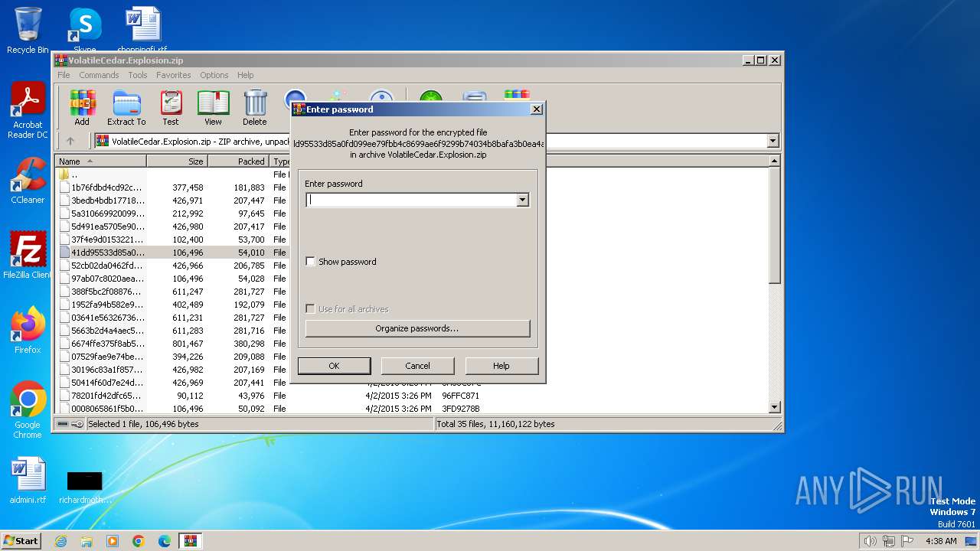Click the volume icon in system tray
Viewport: 980px width, 551px height.
(x=870, y=541)
